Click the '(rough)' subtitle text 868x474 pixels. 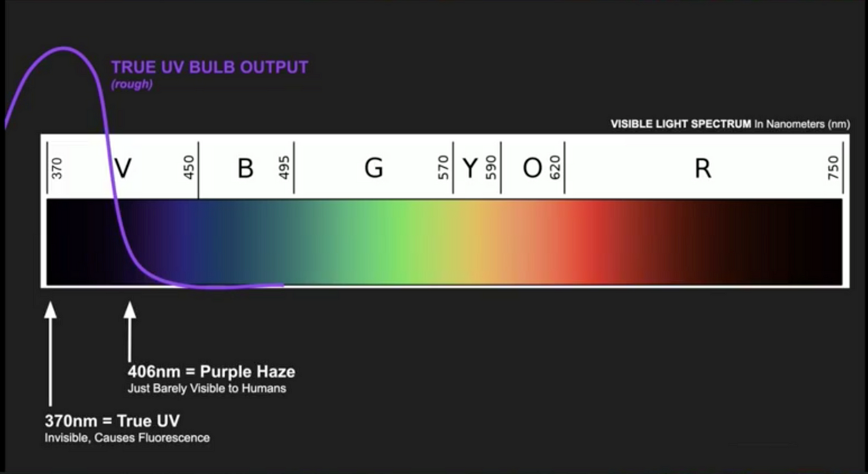131,85
